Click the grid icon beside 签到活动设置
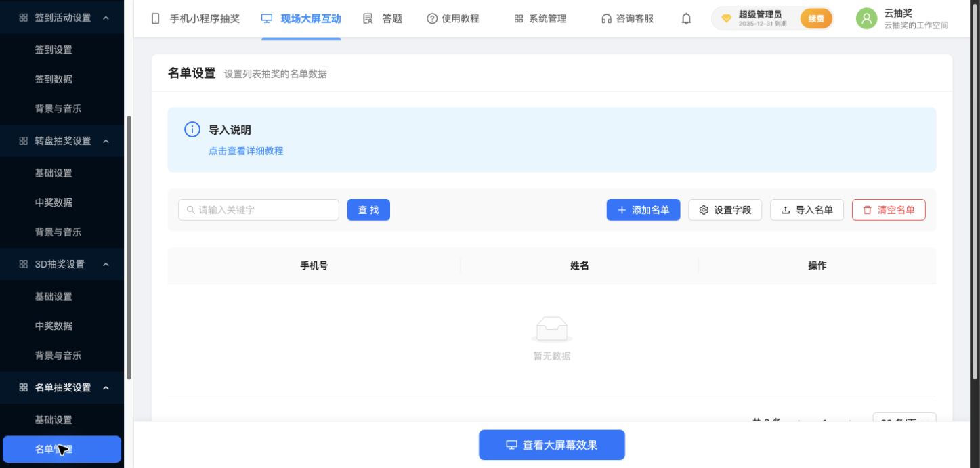This screenshot has width=980, height=468. pyautogui.click(x=23, y=18)
